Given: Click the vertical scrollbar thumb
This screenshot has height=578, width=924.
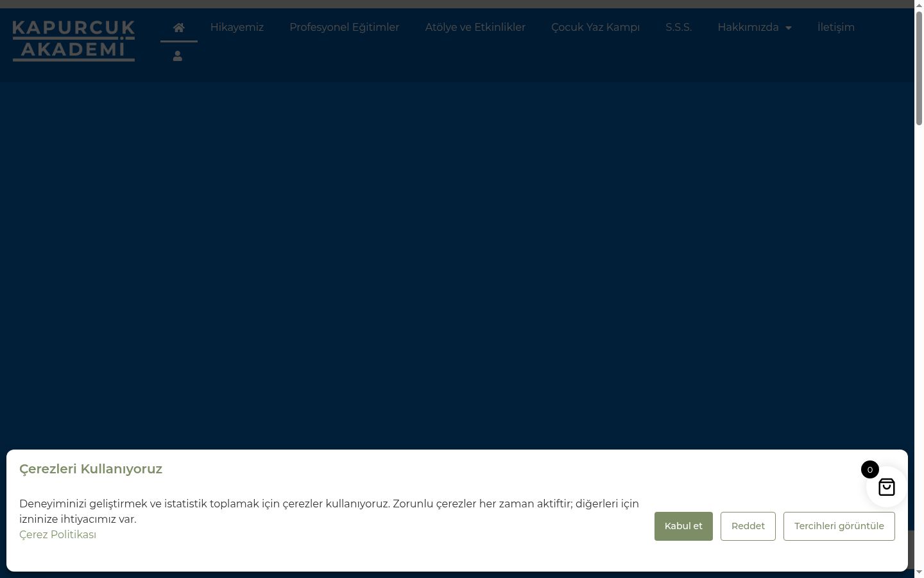Looking at the screenshot, I should tap(919, 67).
